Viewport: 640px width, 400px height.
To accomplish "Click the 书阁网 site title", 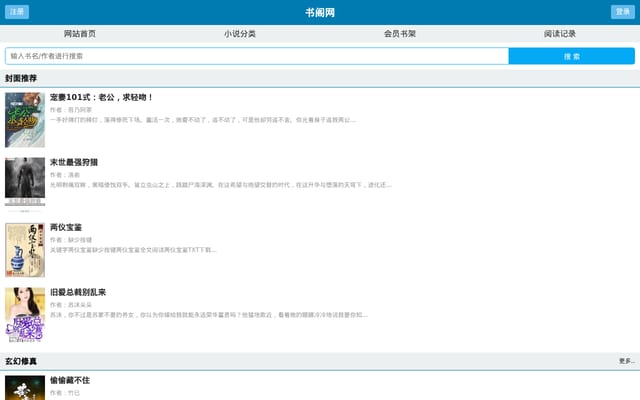I will tap(320, 13).
